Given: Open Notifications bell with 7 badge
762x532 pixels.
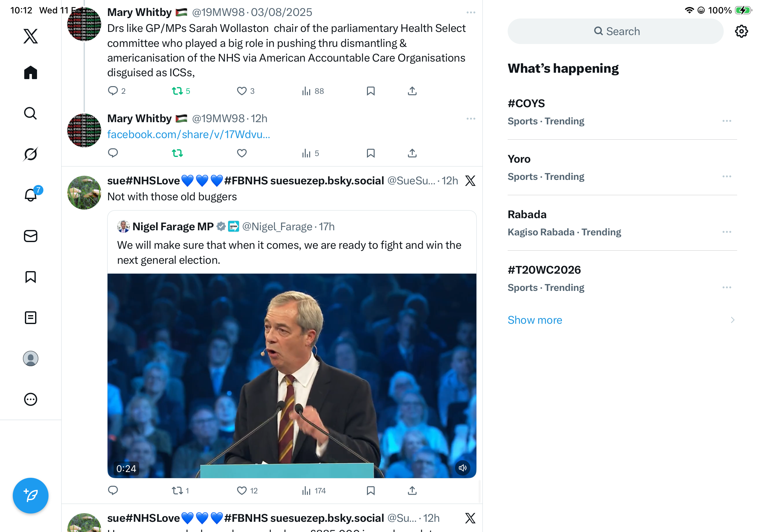Looking at the screenshot, I should pyautogui.click(x=31, y=195).
